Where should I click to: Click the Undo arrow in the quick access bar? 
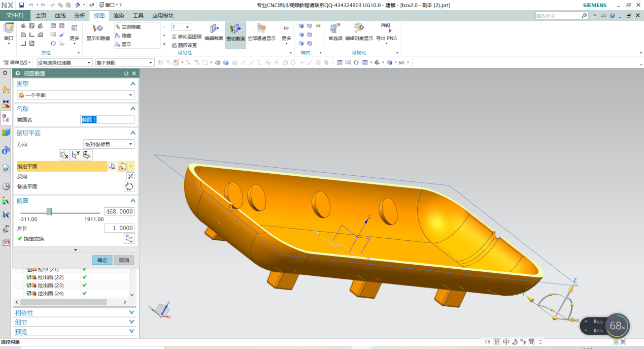(31, 5)
